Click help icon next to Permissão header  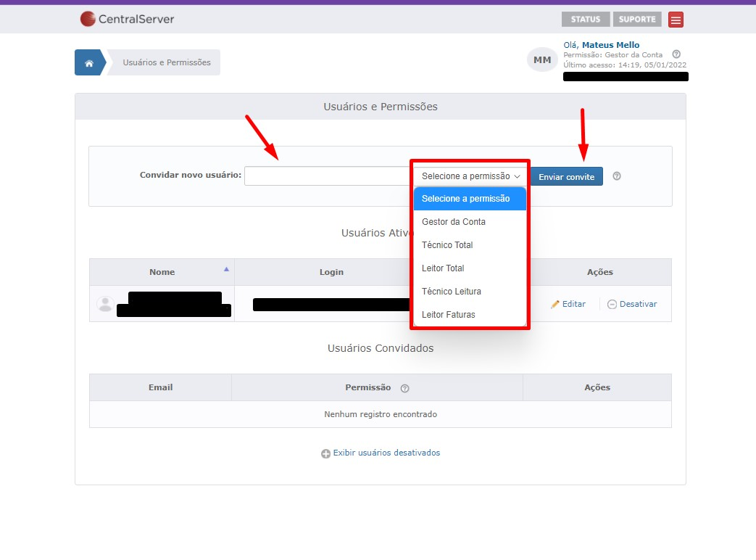404,388
